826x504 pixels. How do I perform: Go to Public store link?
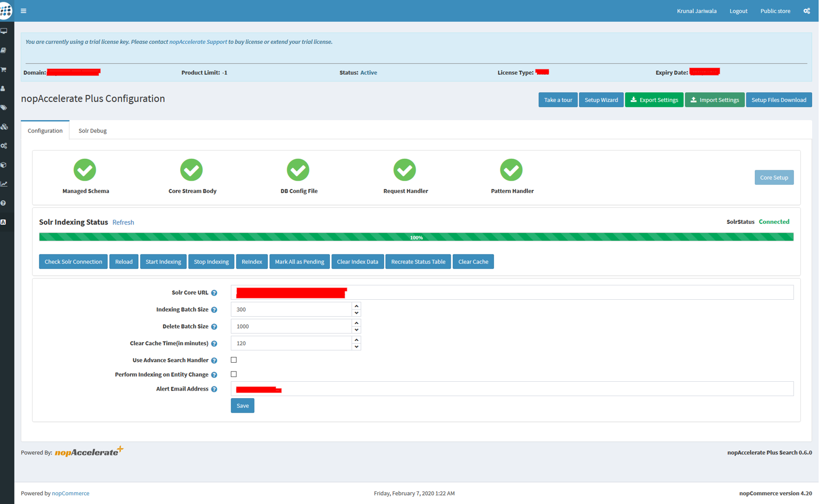pyautogui.click(x=775, y=11)
